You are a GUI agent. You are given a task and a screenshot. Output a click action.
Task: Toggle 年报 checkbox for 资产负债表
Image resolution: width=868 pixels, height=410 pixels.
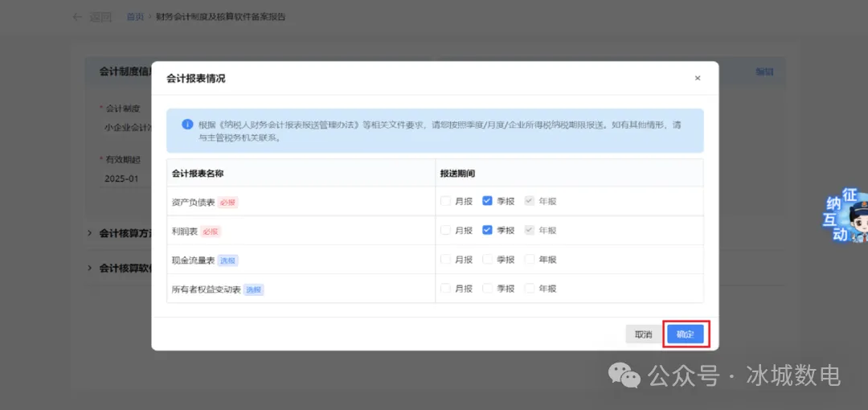coord(529,201)
